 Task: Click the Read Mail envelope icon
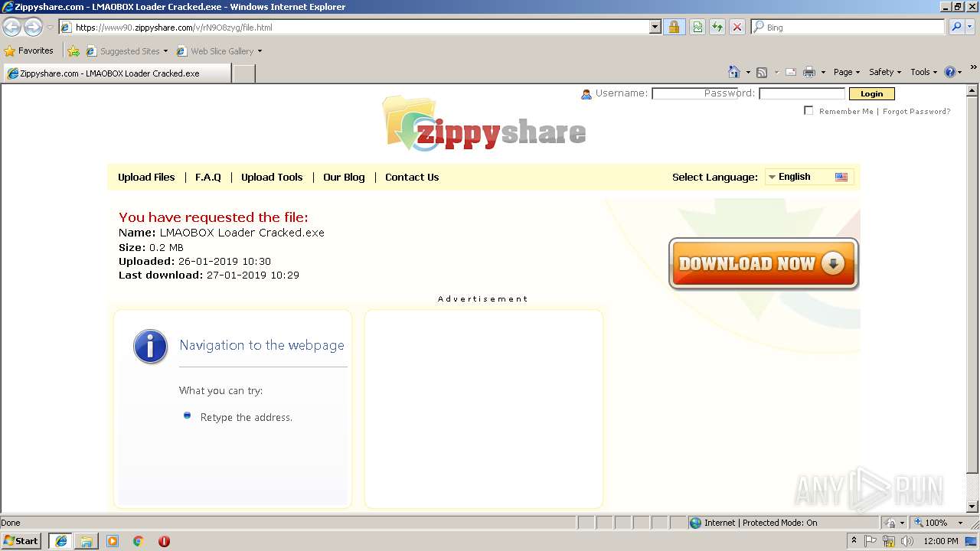point(791,72)
